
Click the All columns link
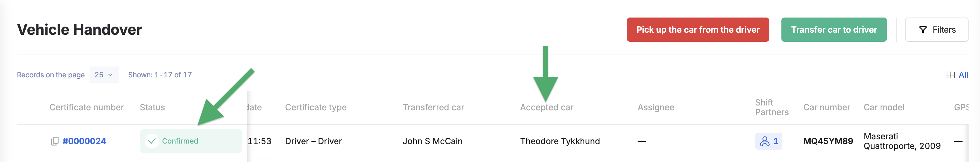tap(963, 75)
